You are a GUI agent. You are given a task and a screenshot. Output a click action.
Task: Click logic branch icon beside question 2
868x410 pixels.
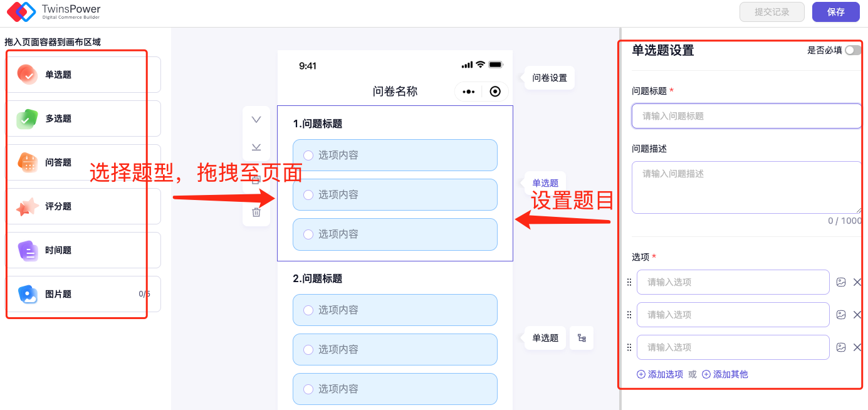tap(582, 338)
